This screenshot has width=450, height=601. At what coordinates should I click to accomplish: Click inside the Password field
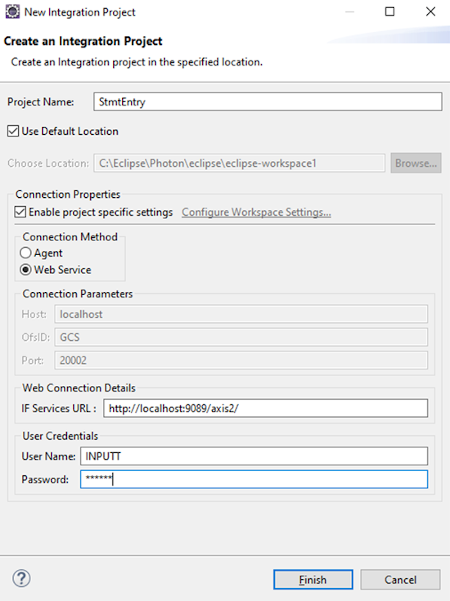(x=254, y=479)
